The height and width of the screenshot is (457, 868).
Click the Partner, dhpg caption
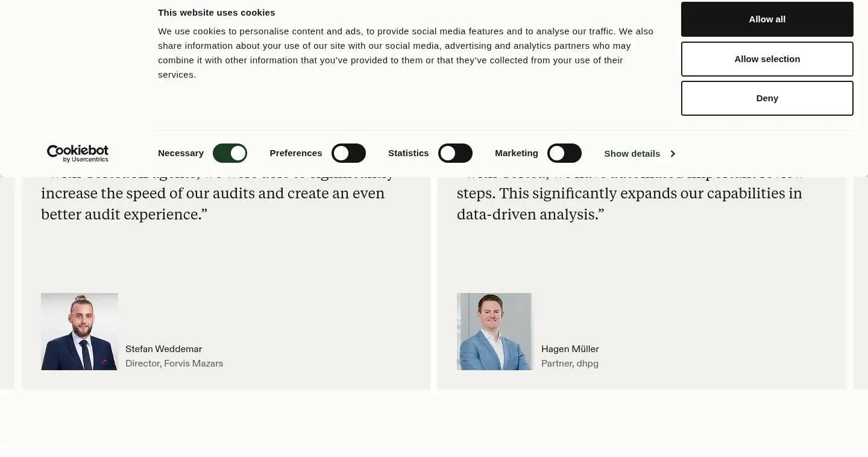(x=570, y=364)
